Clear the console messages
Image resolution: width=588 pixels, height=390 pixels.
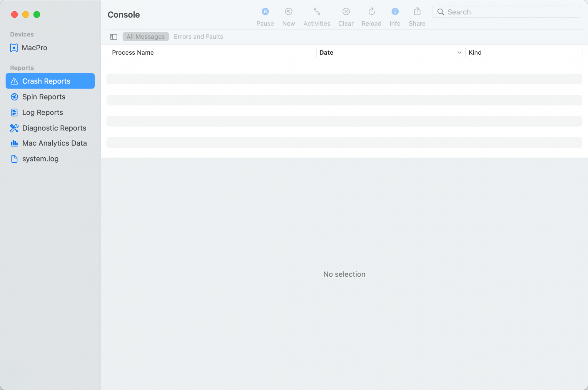coord(346,12)
